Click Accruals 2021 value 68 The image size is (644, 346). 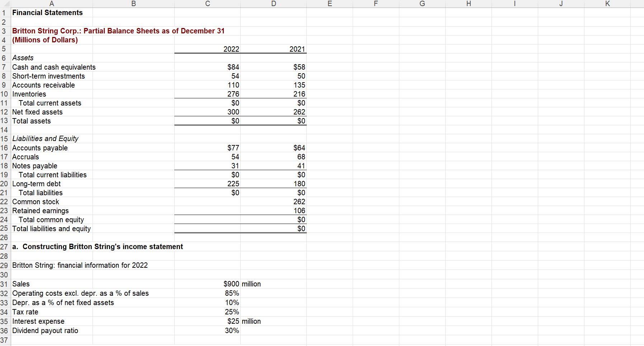pyautogui.click(x=301, y=157)
